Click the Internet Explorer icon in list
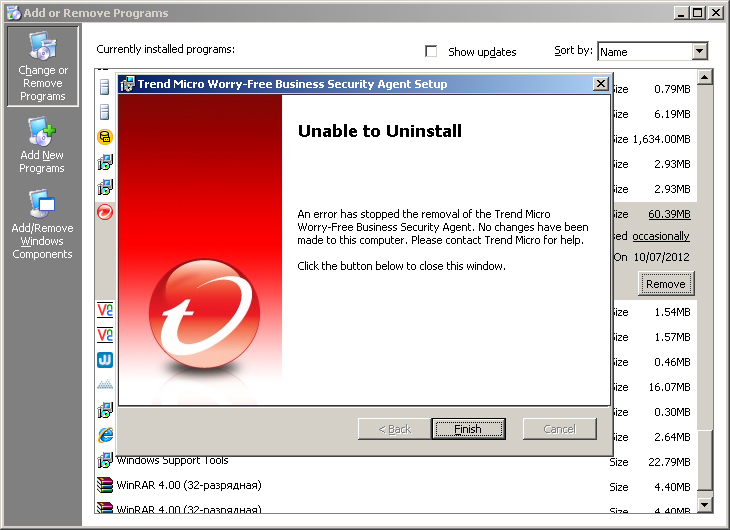Viewport: 730px width, 530px height. [105, 435]
